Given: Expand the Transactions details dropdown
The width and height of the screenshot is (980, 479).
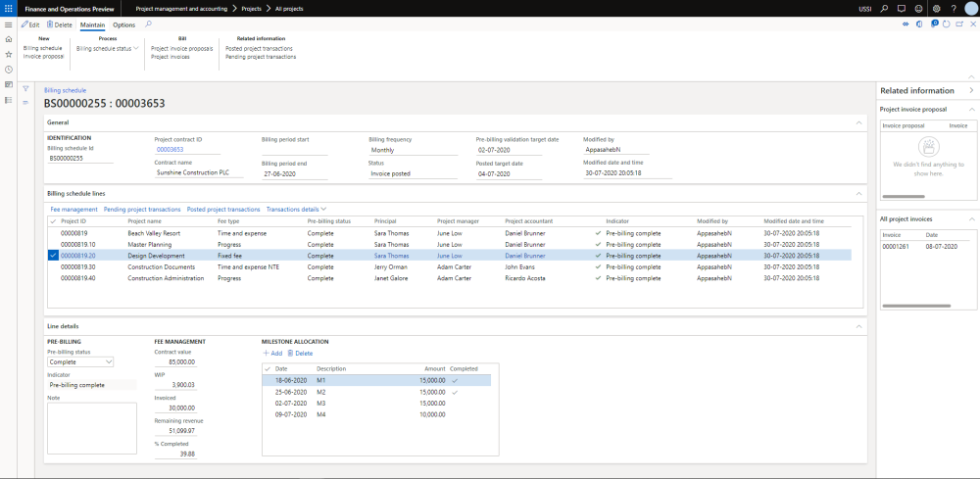Looking at the screenshot, I should (x=296, y=209).
